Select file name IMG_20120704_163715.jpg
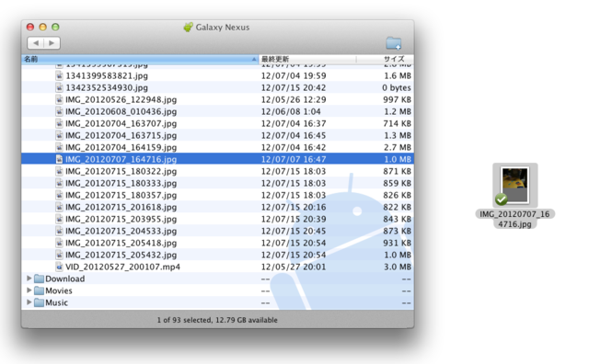The height and width of the screenshot is (364, 589). pyautogui.click(x=121, y=136)
